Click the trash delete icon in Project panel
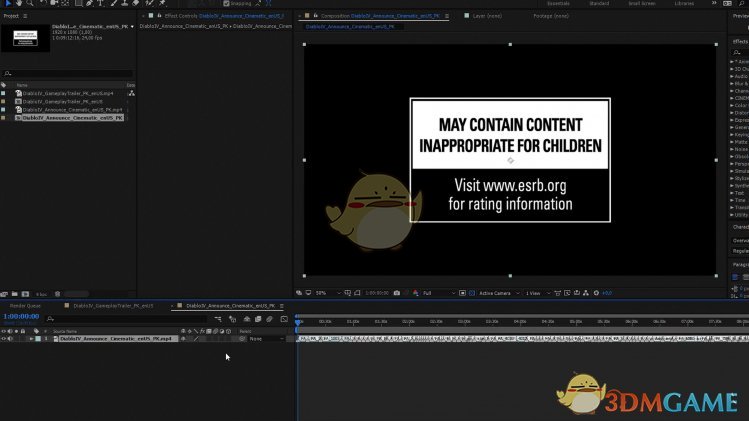The image size is (749, 421). (57, 294)
